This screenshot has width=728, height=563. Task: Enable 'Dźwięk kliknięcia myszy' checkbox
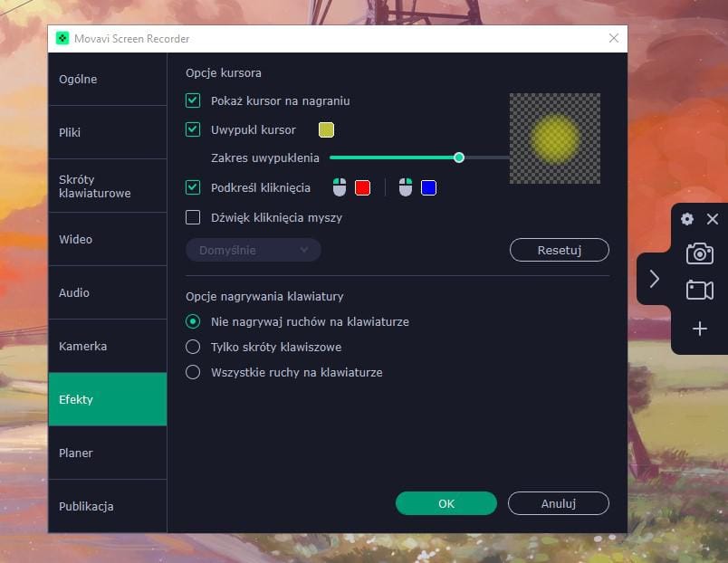click(x=193, y=217)
